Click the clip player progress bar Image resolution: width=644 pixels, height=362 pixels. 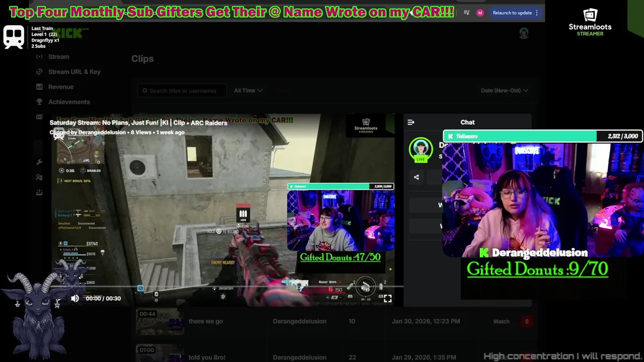click(226, 287)
